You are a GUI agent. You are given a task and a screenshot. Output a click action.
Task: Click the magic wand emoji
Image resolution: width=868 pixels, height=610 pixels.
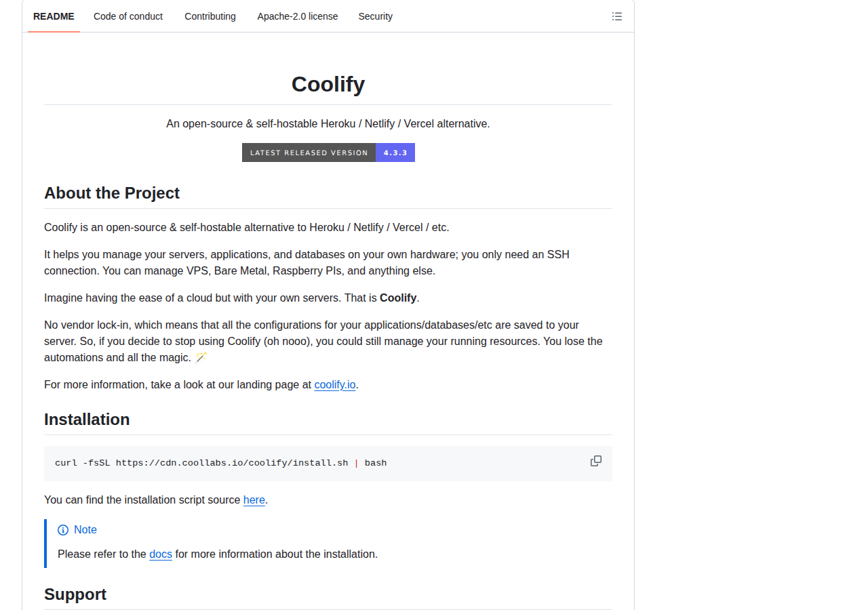201,357
